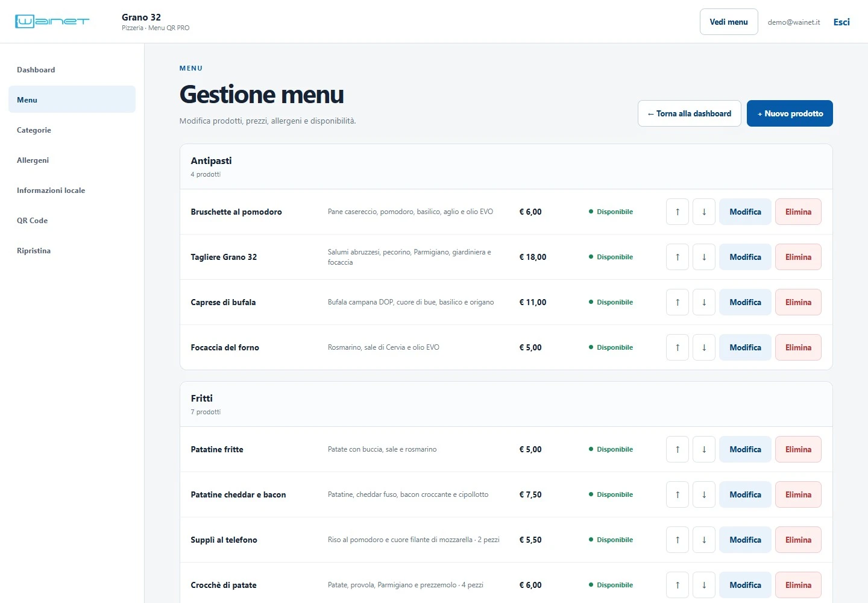This screenshot has height=603, width=868.
Task: Move Caprese di bufala down
Action: pyautogui.click(x=704, y=302)
